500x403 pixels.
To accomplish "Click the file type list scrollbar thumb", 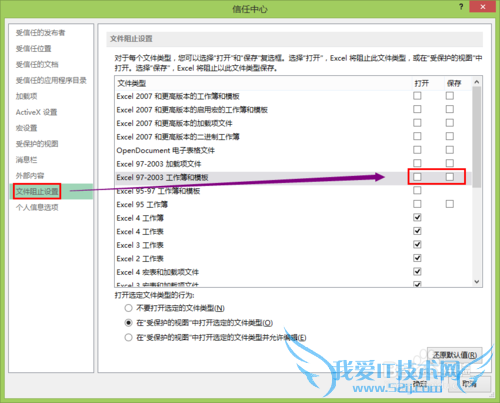I will point(477,137).
